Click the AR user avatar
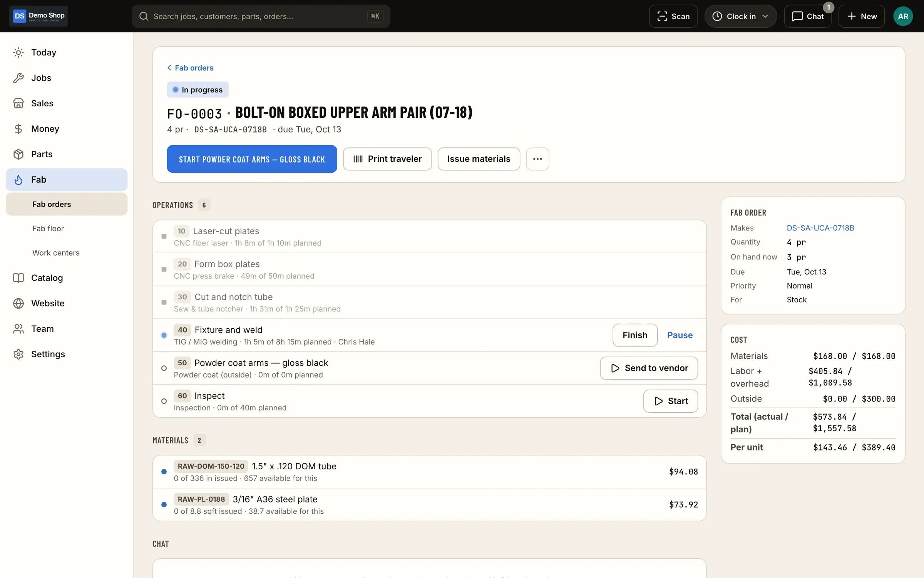Image resolution: width=924 pixels, height=578 pixels. pos(903,16)
